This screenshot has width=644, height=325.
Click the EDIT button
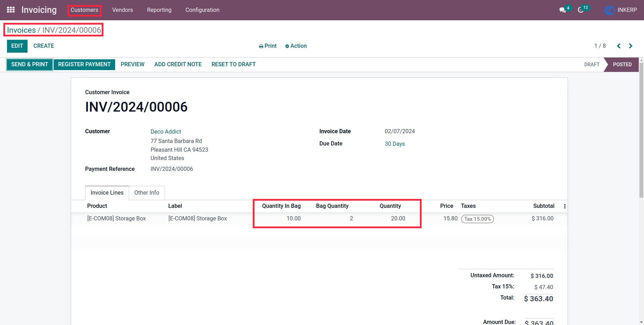(17, 46)
